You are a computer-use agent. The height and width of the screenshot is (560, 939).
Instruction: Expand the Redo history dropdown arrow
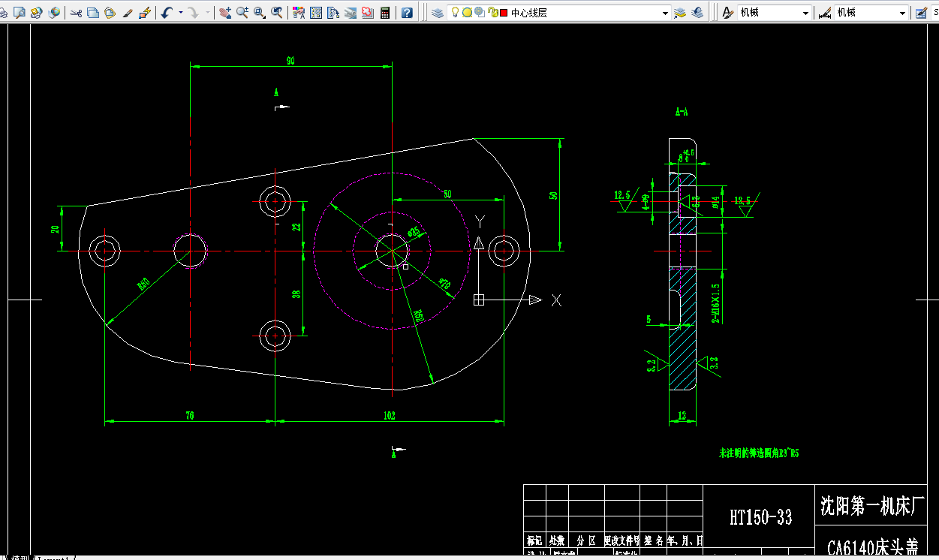[x=208, y=13]
